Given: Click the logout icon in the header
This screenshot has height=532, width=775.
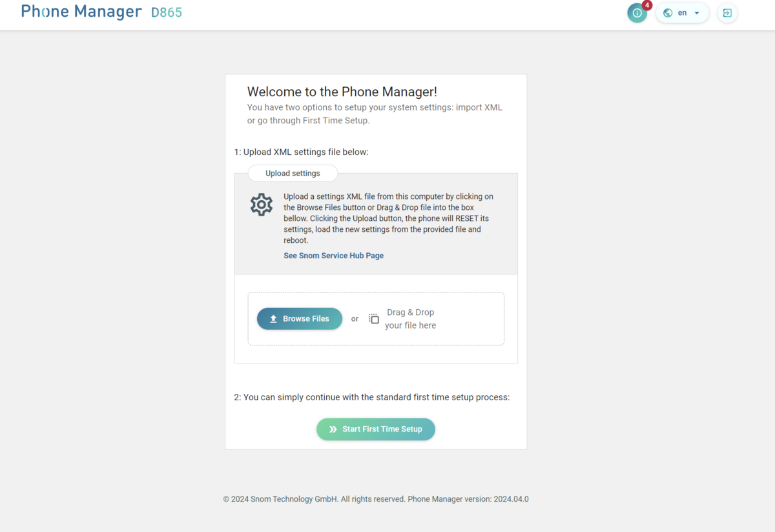Looking at the screenshot, I should click(727, 13).
